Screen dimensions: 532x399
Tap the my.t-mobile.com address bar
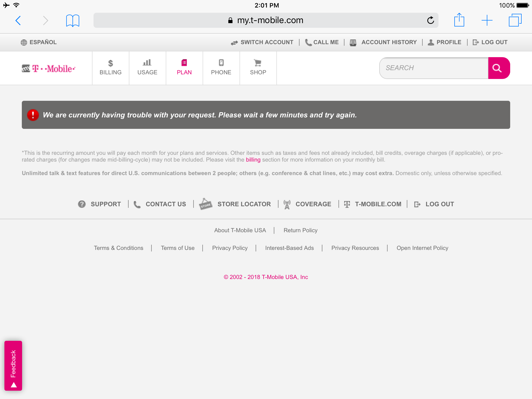(266, 20)
